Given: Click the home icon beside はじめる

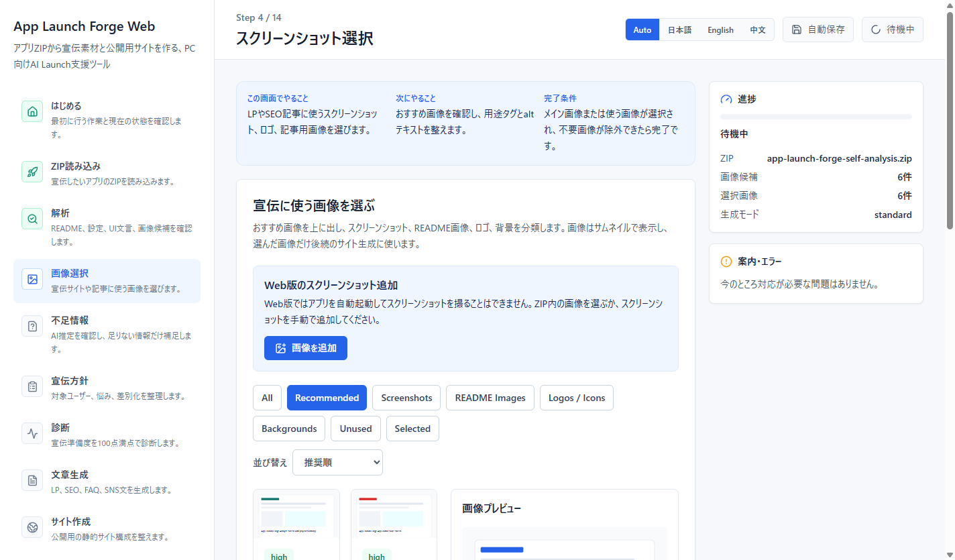Looking at the screenshot, I should 32,111.
